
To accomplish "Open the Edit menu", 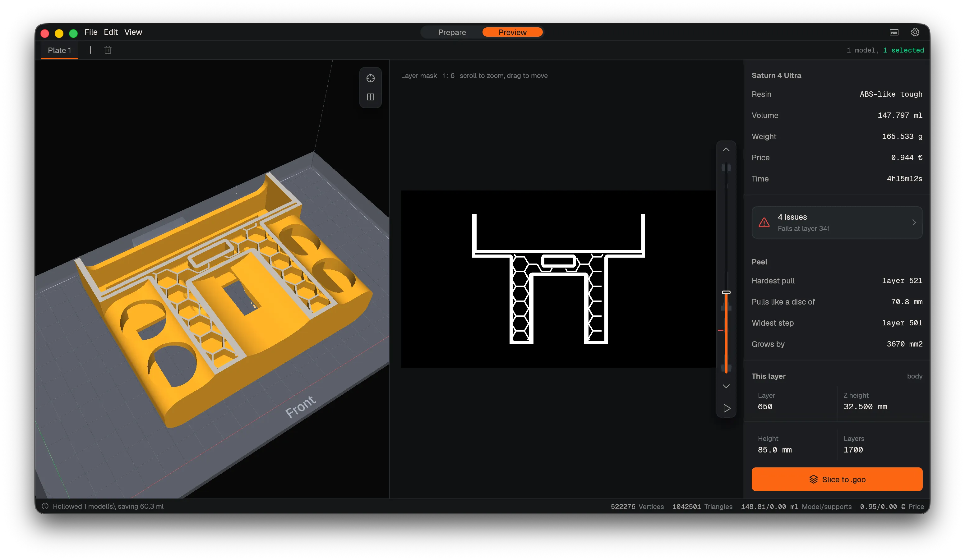I will [x=111, y=32].
